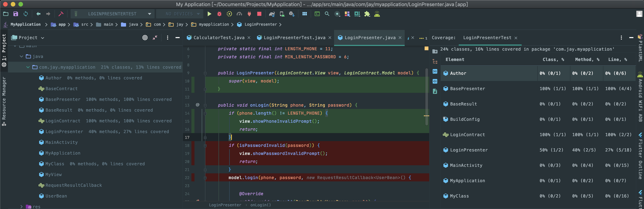Click the Flatten Packages icon in the Coverage panel
The width and height of the screenshot is (644, 209).
tap(435, 62)
